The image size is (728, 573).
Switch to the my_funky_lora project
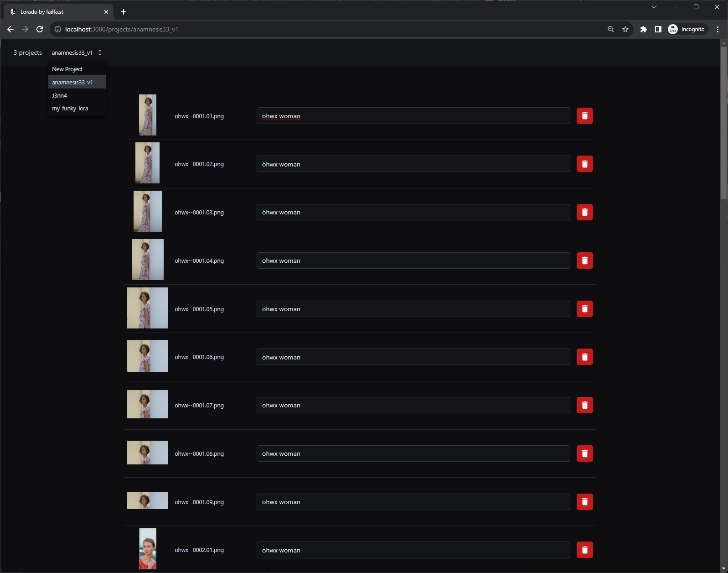70,109
